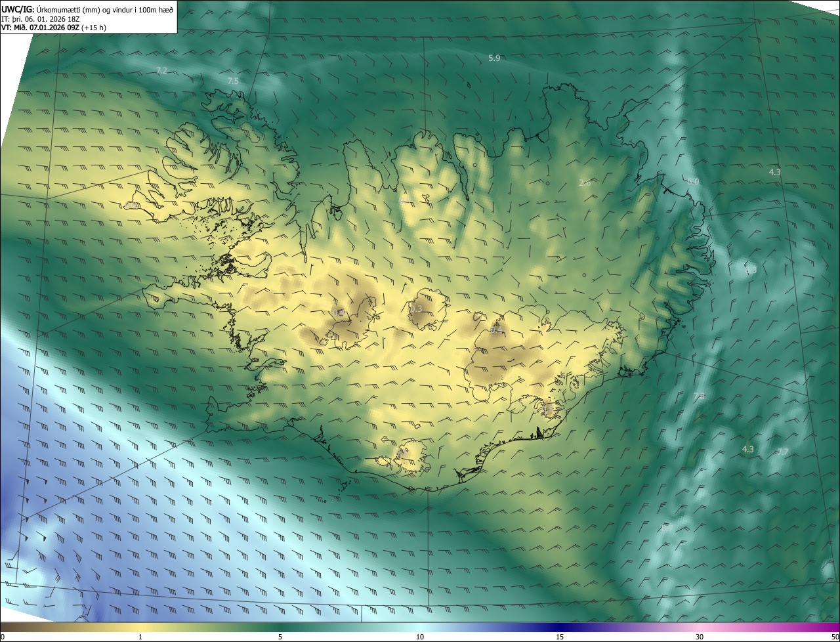Click the 'UWC/IG: Úrkomumætti (mm)' title line

[x=87, y=9]
